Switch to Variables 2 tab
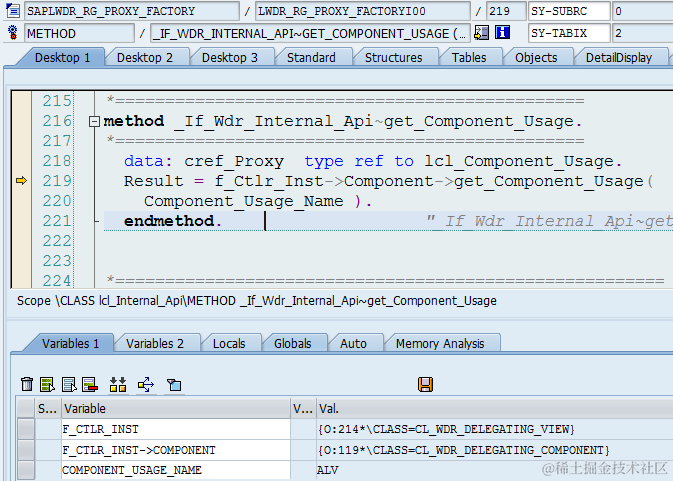Screen dimensions: 673x481 155,343
